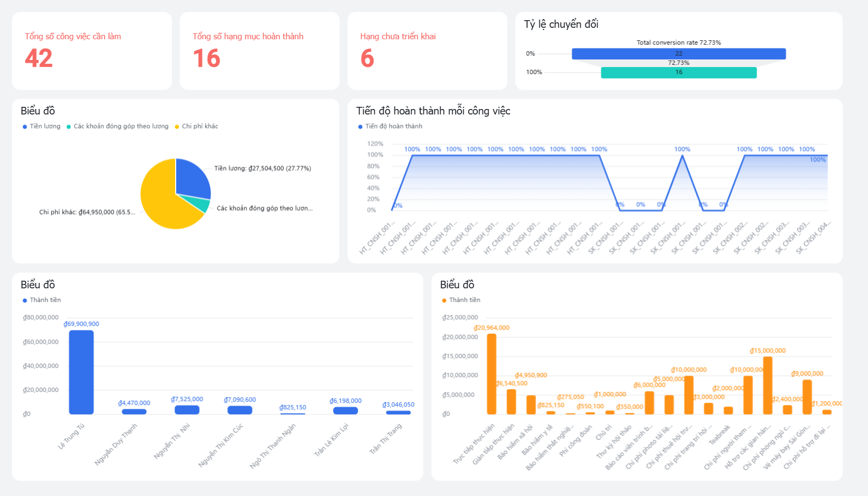Click the Chủ trì axis label
The height and width of the screenshot is (496, 868).
pos(604,433)
